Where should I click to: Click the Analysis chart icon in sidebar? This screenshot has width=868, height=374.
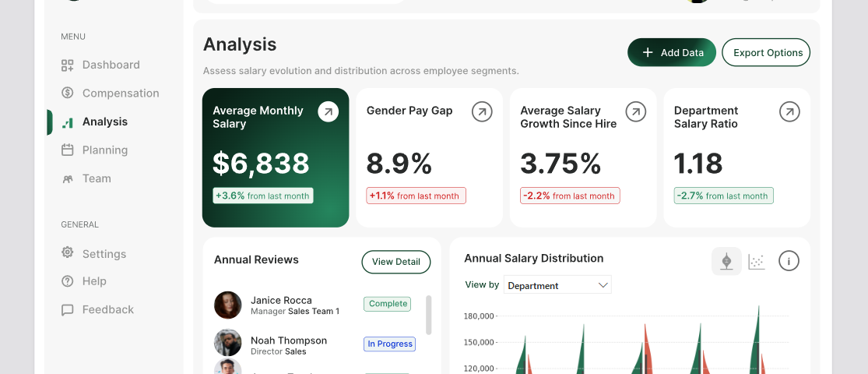point(67,122)
